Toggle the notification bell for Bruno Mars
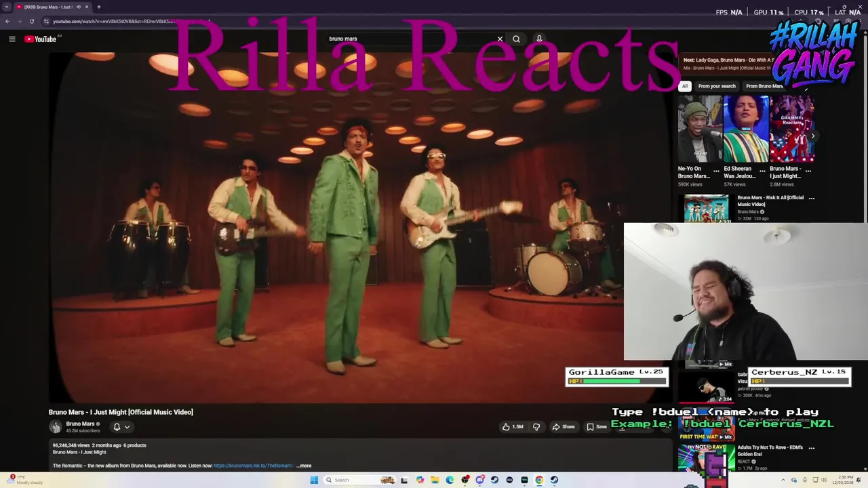The image size is (868, 488). [117, 427]
